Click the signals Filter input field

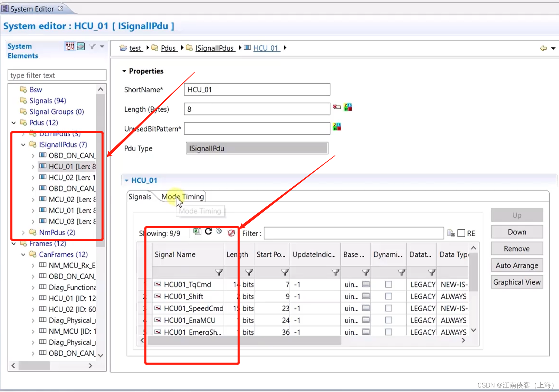[x=354, y=233]
